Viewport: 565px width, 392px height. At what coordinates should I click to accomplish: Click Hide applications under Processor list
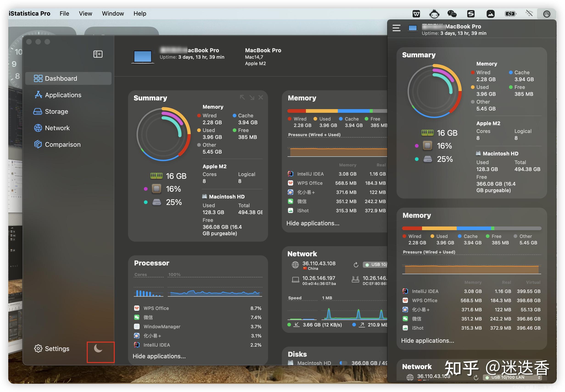(x=159, y=356)
